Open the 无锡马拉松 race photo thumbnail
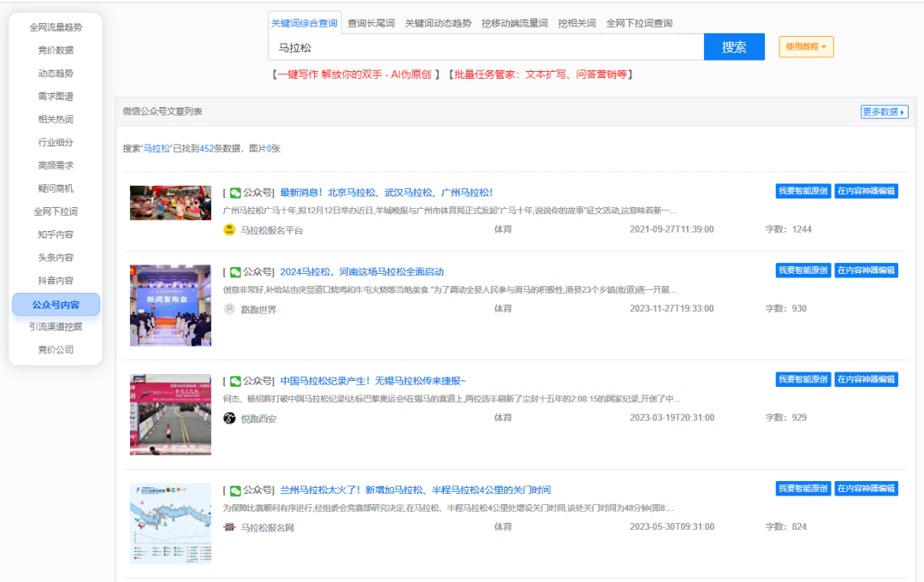 tap(170, 414)
